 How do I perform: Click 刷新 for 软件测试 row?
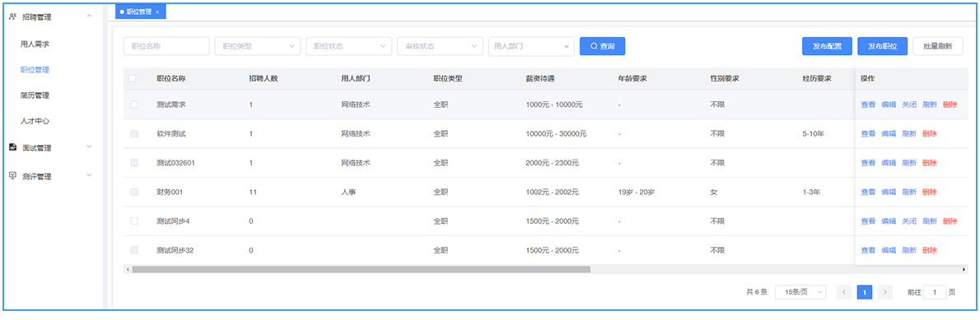pyautogui.click(x=909, y=133)
